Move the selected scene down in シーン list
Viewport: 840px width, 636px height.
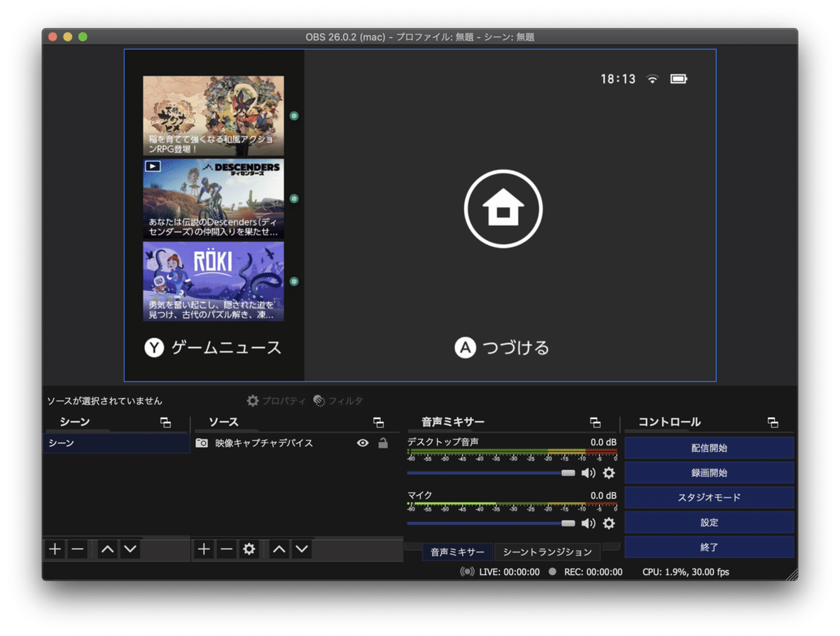click(131, 549)
